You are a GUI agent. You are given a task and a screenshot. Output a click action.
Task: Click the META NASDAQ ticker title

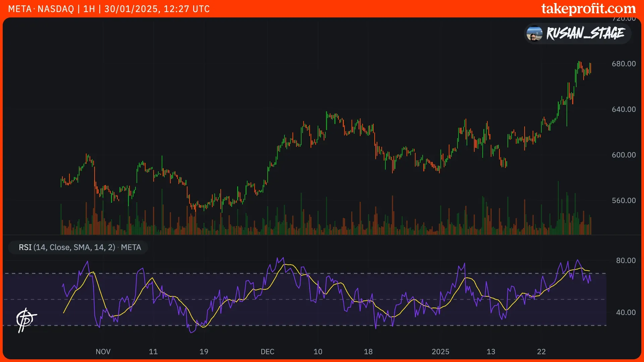pyautogui.click(x=41, y=9)
